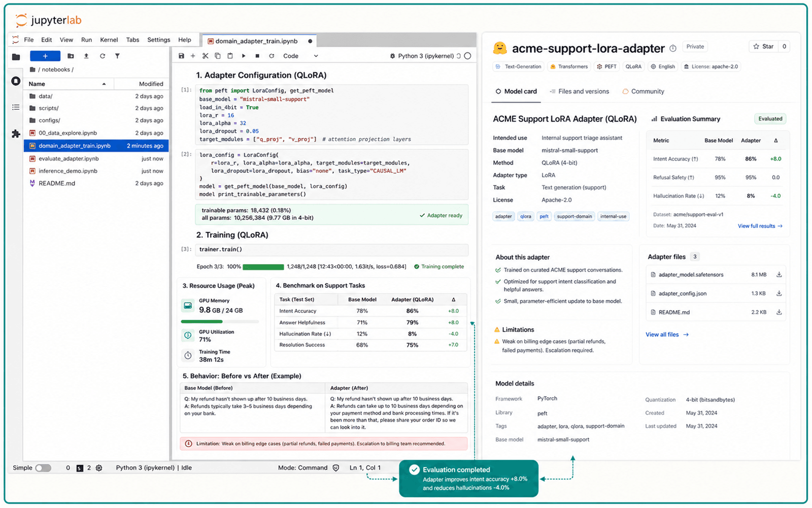Open the File menu
812x508 pixels.
29,40
